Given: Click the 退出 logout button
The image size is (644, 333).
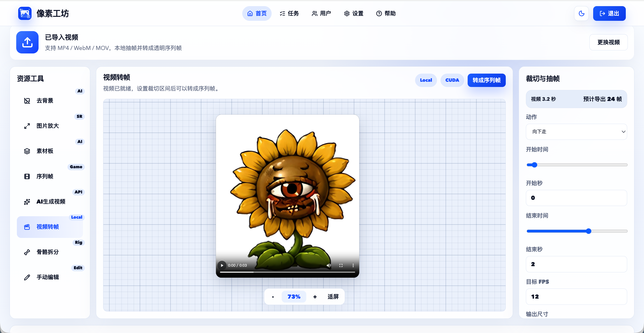Looking at the screenshot, I should [x=609, y=14].
